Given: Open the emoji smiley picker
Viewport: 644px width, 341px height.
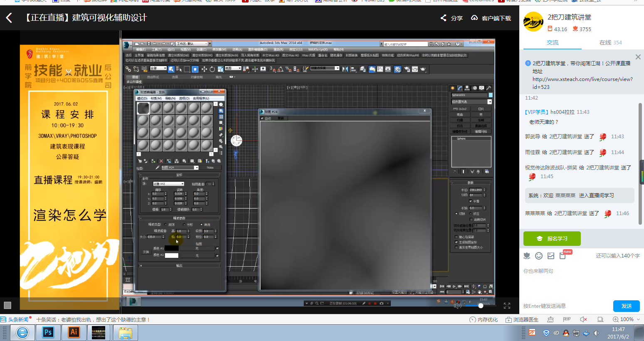Looking at the screenshot, I should (539, 256).
